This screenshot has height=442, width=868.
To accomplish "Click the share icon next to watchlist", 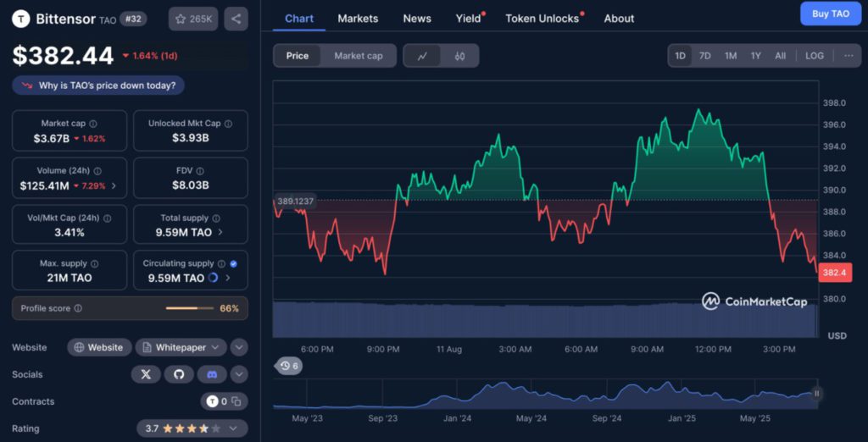I will [236, 19].
